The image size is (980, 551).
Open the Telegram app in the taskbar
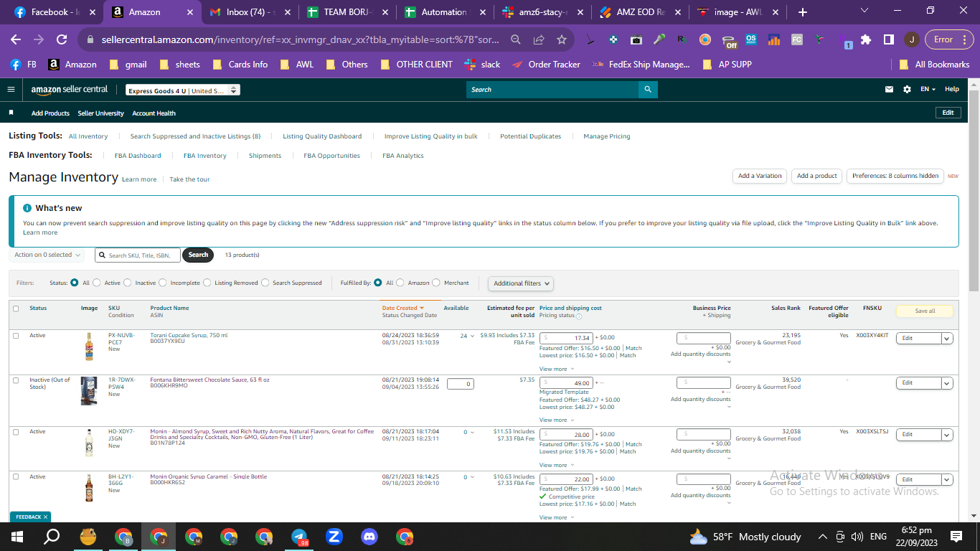pos(299,537)
